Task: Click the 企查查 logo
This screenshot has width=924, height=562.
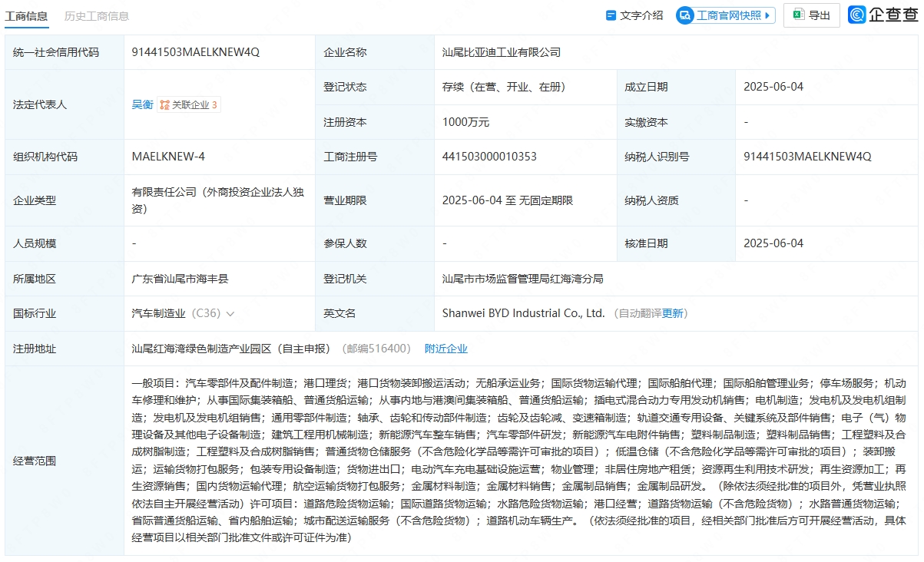Action: tap(883, 15)
